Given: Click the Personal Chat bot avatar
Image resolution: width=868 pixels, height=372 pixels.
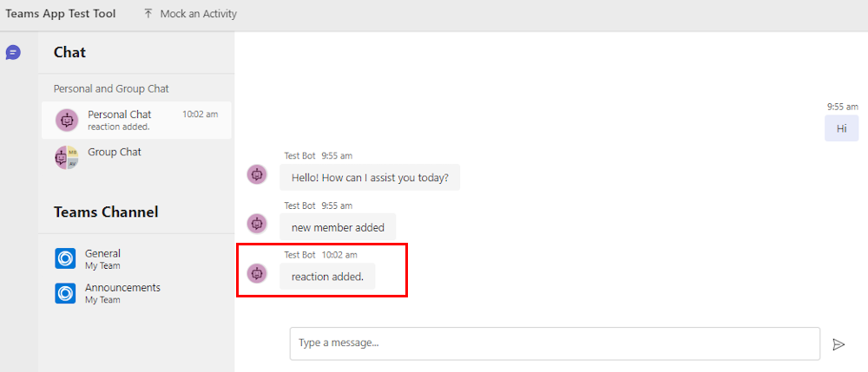Looking at the screenshot, I should coord(67,120).
